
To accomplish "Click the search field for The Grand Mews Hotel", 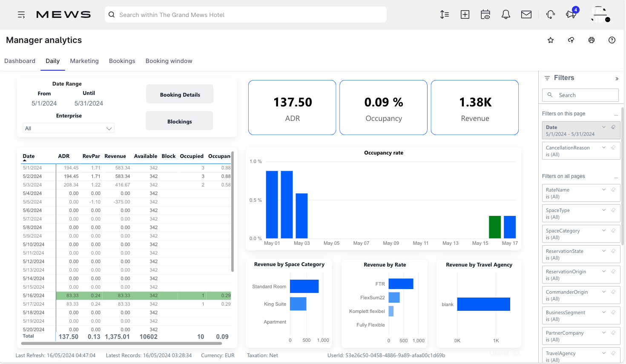I will (245, 14).
